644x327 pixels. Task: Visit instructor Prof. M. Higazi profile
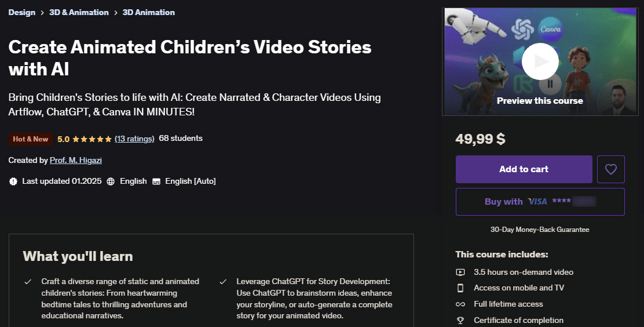(77, 160)
